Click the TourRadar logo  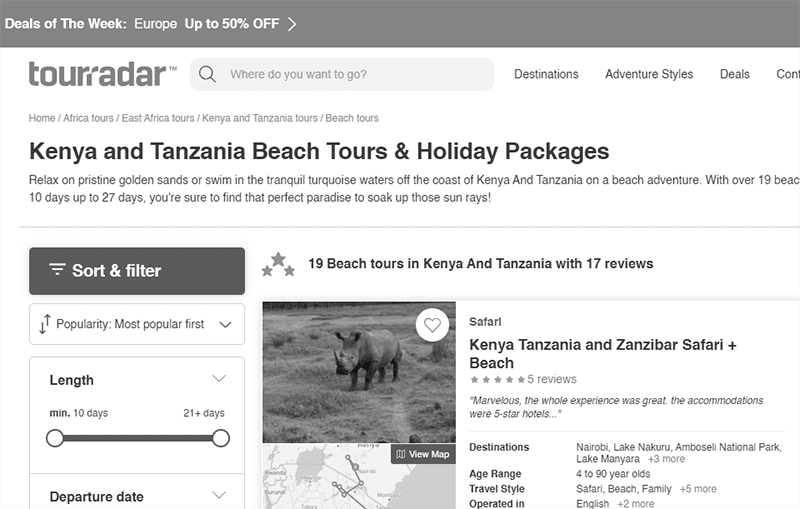pyautogui.click(x=103, y=74)
